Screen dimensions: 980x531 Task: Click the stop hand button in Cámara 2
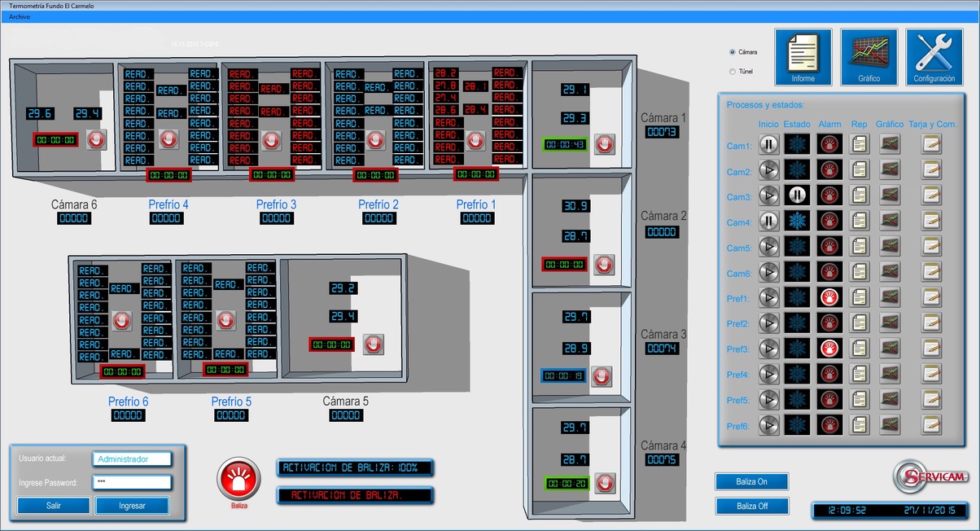pyautogui.click(x=604, y=264)
